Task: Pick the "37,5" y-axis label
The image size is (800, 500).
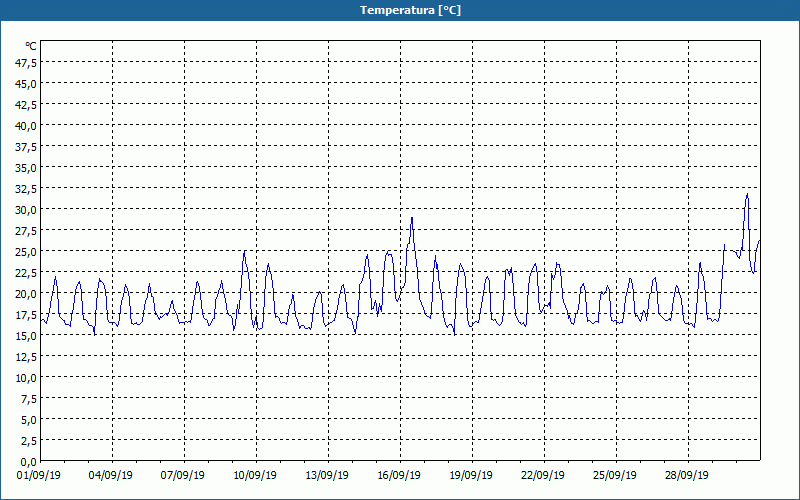Action: (26, 147)
